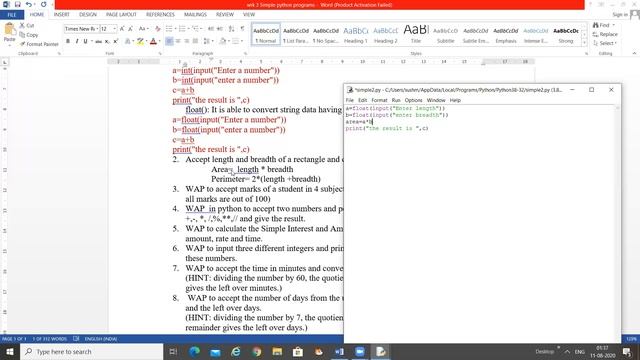Click the Multilevel List icon
This screenshot has height=360, width=640.
pos(196,29)
